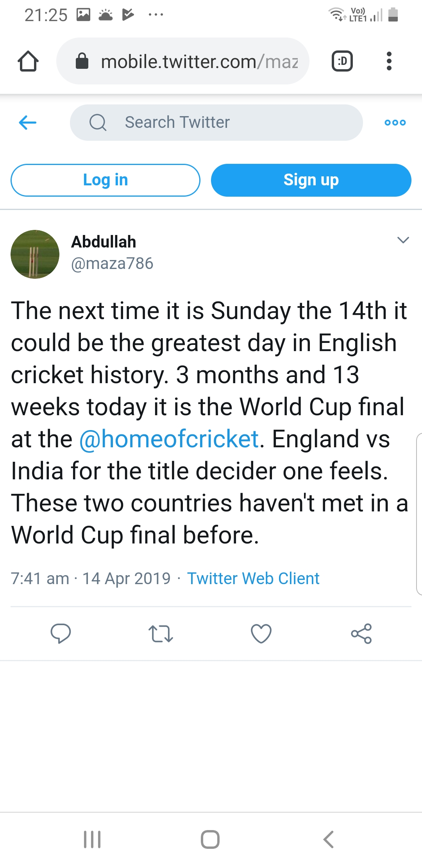The height and width of the screenshot is (868, 422).
Task: Retweet Abdullah's tweet
Action: coord(161,633)
